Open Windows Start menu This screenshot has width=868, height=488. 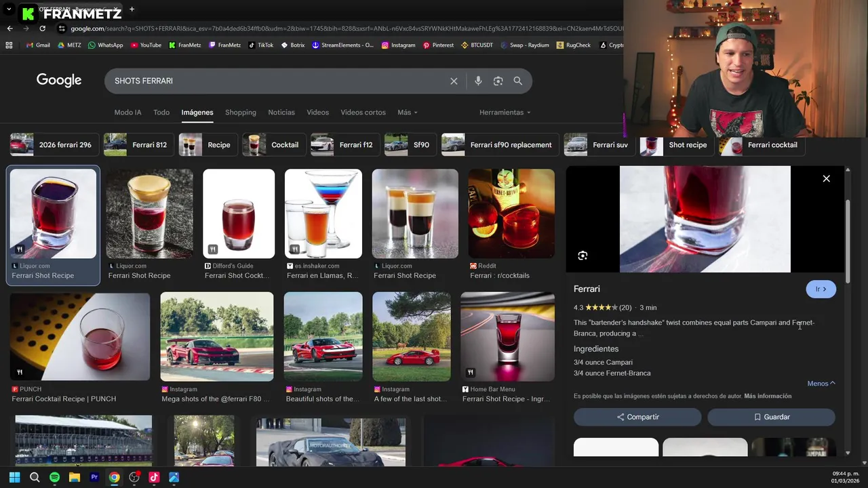coord(14,477)
